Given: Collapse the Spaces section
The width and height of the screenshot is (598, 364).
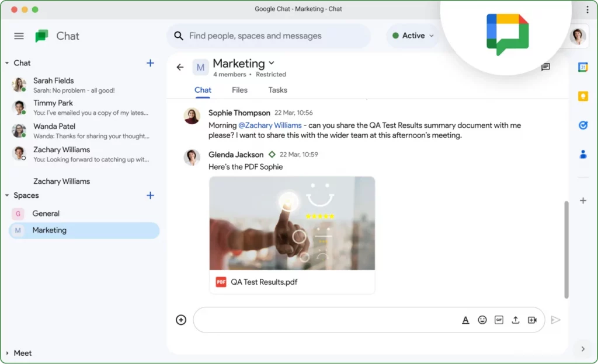Looking at the screenshot, I should tap(7, 195).
